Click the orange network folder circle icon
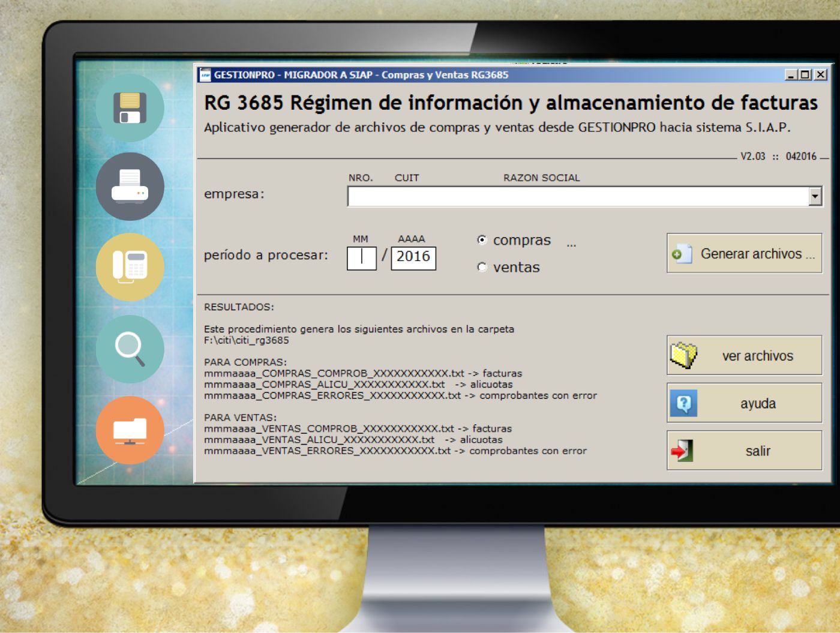840x633 pixels. 130,430
